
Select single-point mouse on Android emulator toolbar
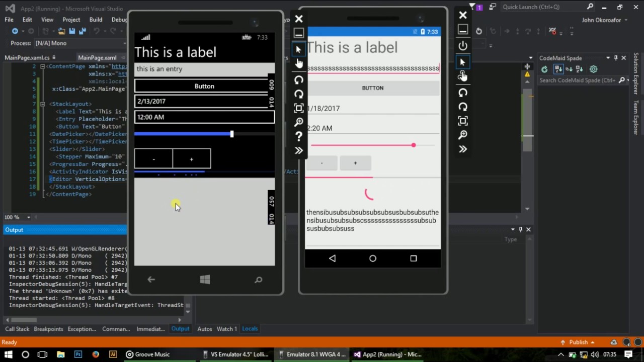[x=463, y=62]
